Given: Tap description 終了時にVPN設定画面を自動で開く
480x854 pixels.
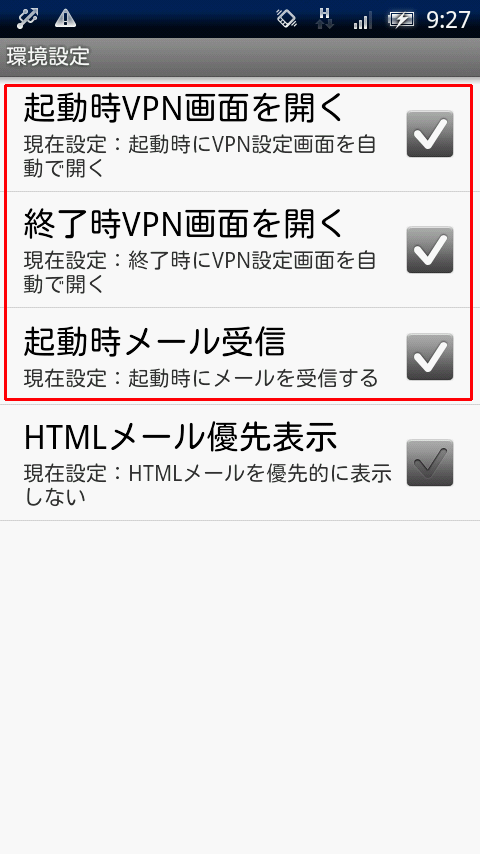Looking at the screenshot, I should [200, 273].
